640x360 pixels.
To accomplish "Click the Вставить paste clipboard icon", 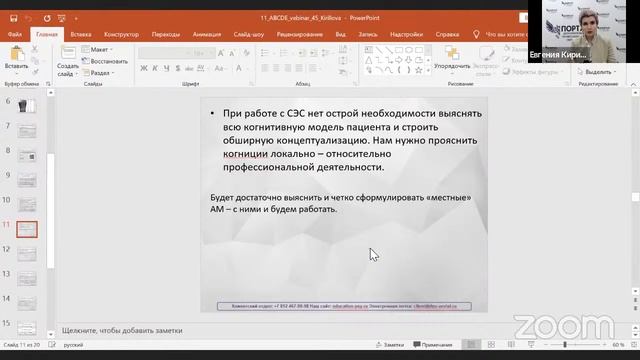I will [17, 53].
